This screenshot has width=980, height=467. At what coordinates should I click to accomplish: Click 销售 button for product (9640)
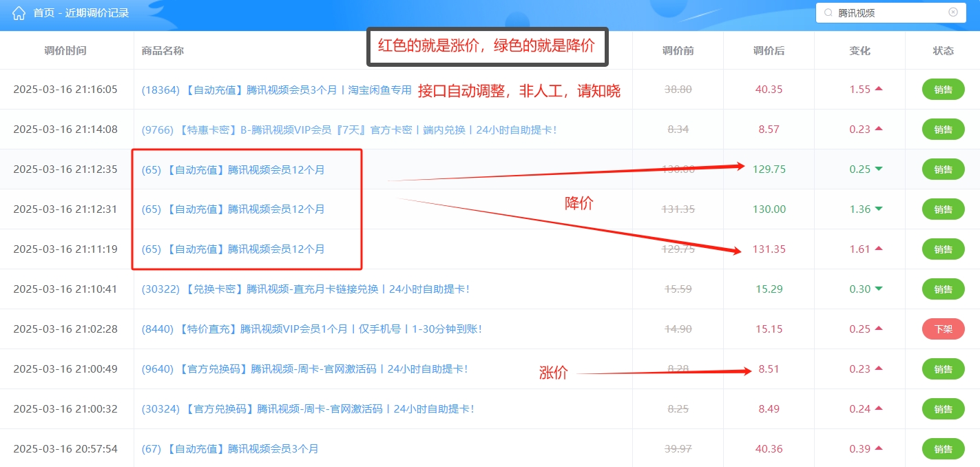point(943,369)
